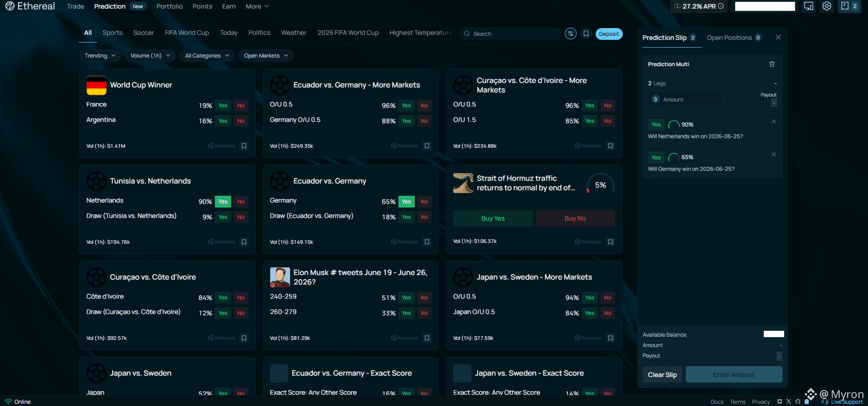Select Yes for France in World Cup Winner
This screenshot has height=406, width=868.
coord(223,106)
